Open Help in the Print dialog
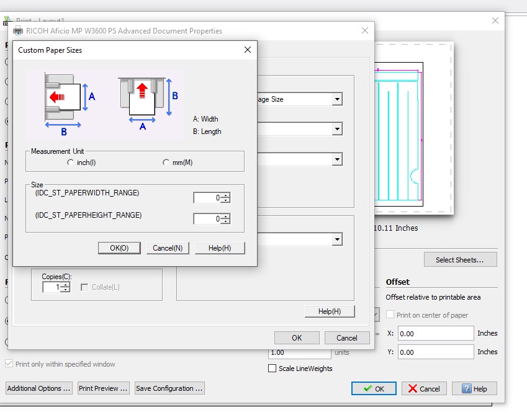Screen dimensions: 527x420 point(474,389)
